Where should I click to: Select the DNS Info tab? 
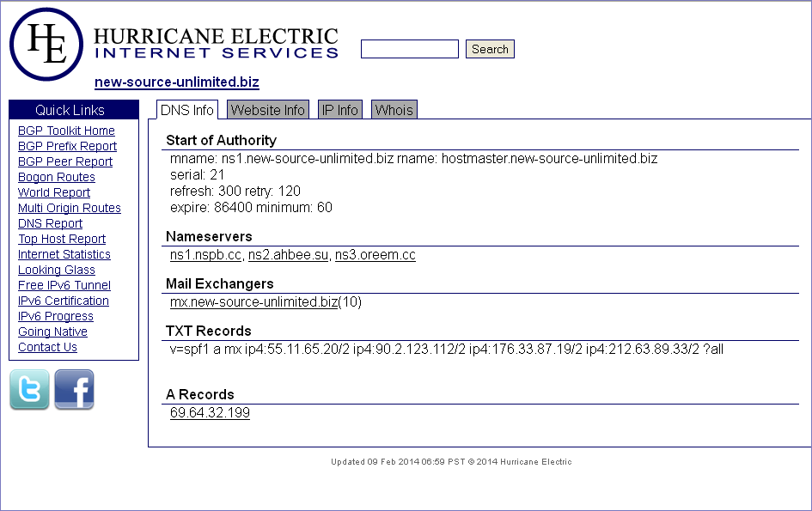(x=187, y=110)
